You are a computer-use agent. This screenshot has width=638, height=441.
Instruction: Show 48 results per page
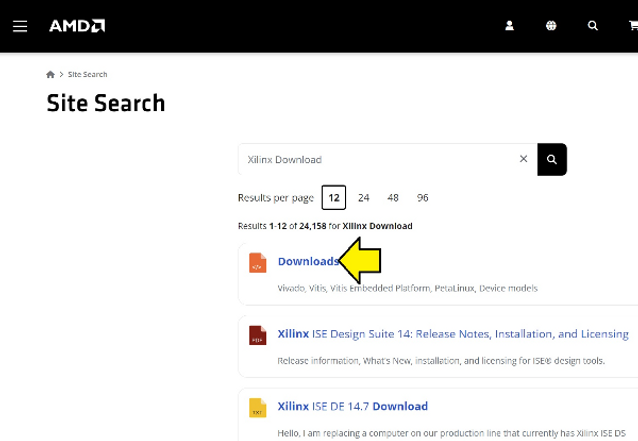point(393,198)
